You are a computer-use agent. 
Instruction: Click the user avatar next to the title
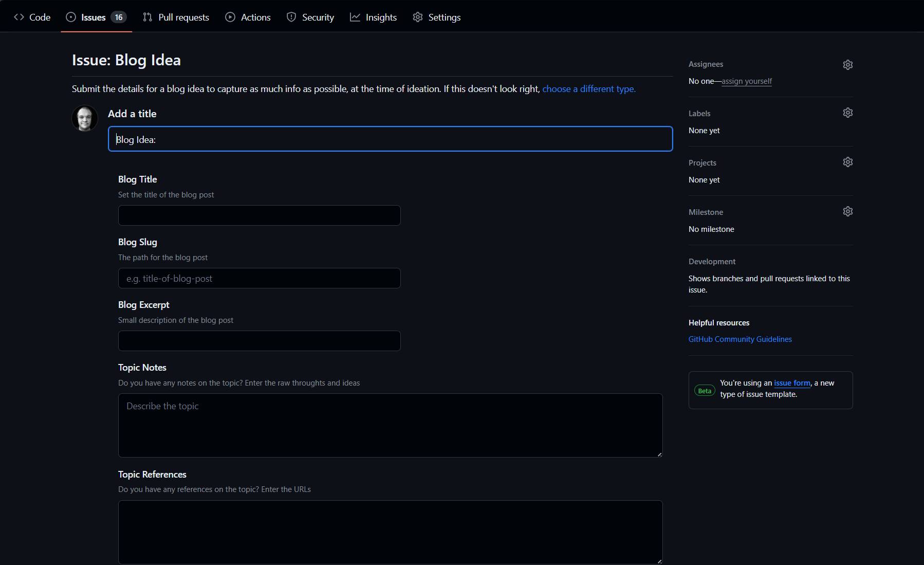[x=84, y=118]
